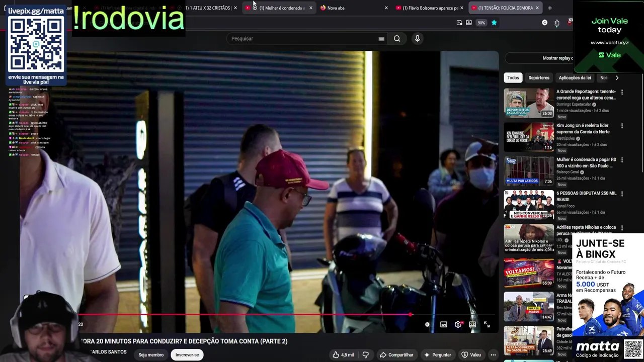The height and width of the screenshot is (362, 644).
Task: Switch to the 1 ATEU X 32 CRISTÃOS tab
Action: coord(209,8)
